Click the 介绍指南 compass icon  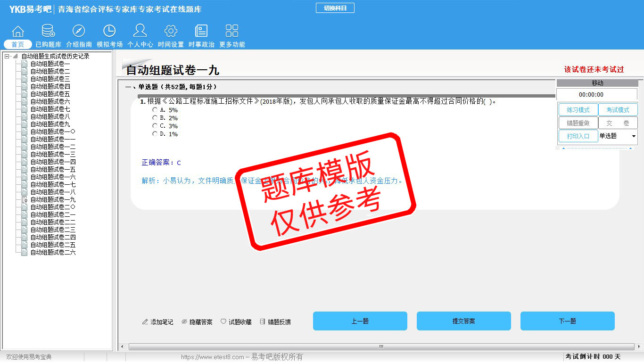click(79, 32)
